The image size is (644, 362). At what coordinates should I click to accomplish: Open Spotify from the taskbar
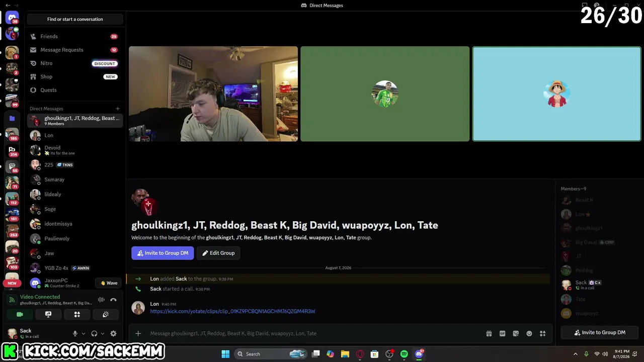(x=404, y=354)
